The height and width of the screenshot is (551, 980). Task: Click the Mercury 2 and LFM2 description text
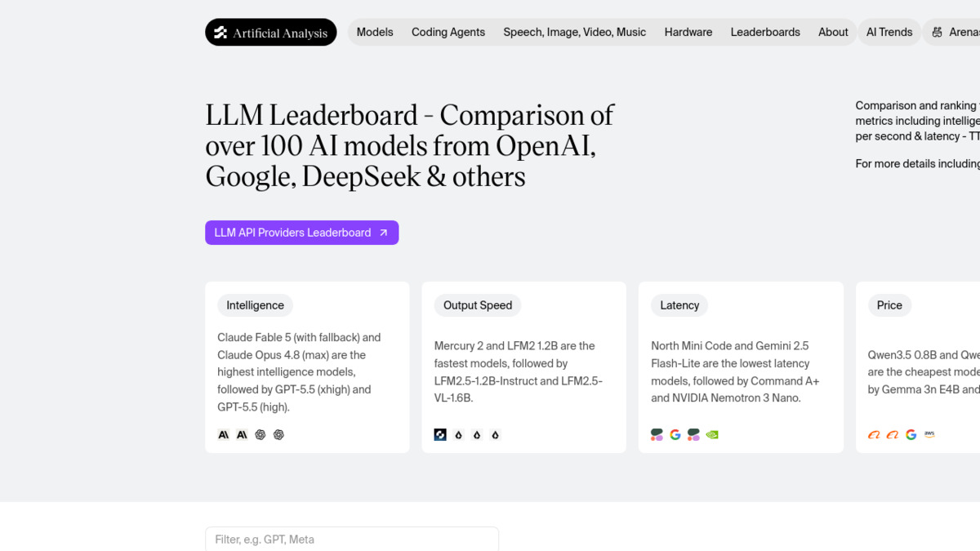click(518, 372)
